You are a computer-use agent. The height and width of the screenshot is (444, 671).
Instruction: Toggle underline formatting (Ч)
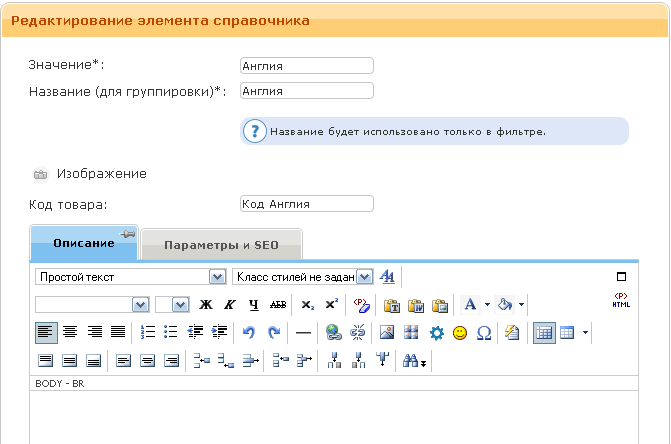(x=254, y=305)
